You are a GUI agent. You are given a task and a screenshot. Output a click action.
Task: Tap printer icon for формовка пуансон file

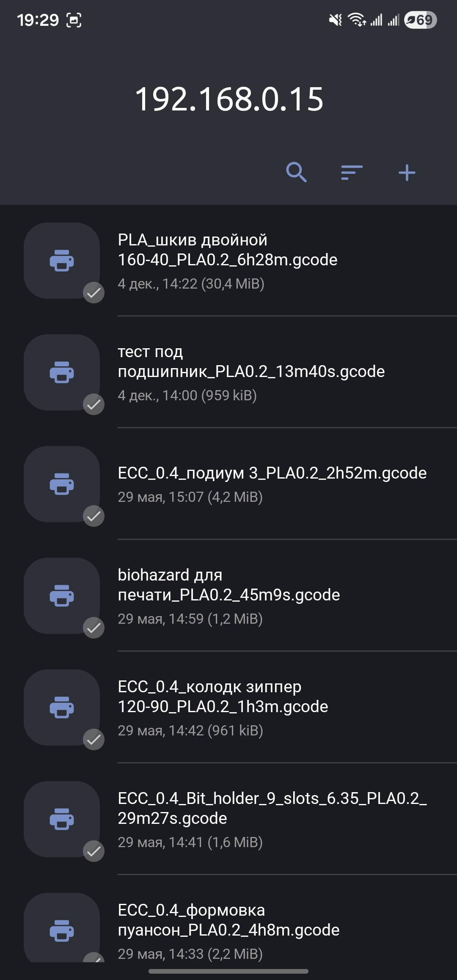[x=62, y=930]
